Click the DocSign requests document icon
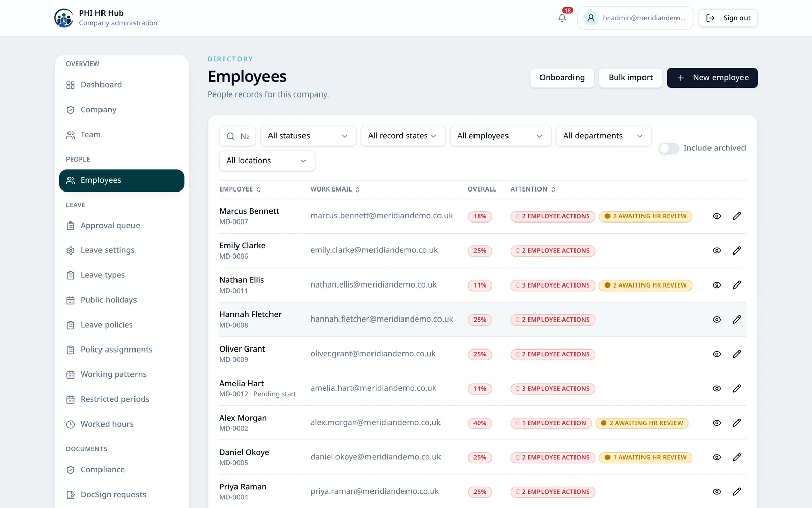The image size is (812, 508). (71, 495)
